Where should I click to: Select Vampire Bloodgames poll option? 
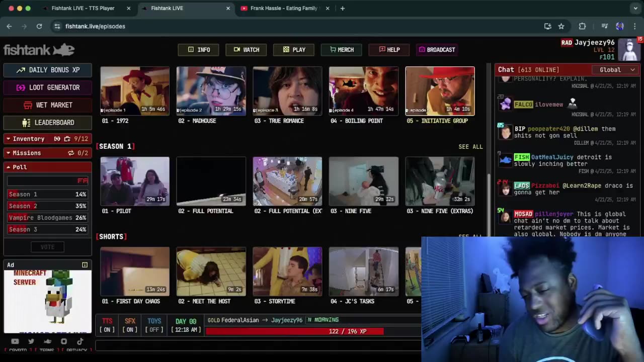tap(47, 218)
